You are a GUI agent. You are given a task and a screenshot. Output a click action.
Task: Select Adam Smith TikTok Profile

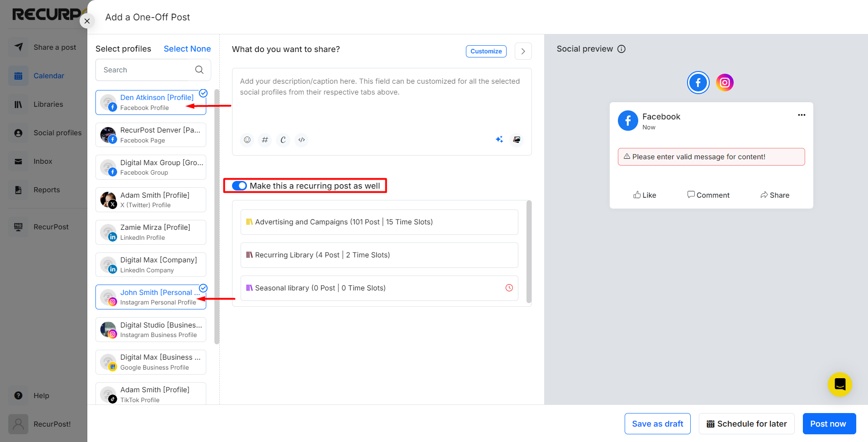[x=151, y=394]
